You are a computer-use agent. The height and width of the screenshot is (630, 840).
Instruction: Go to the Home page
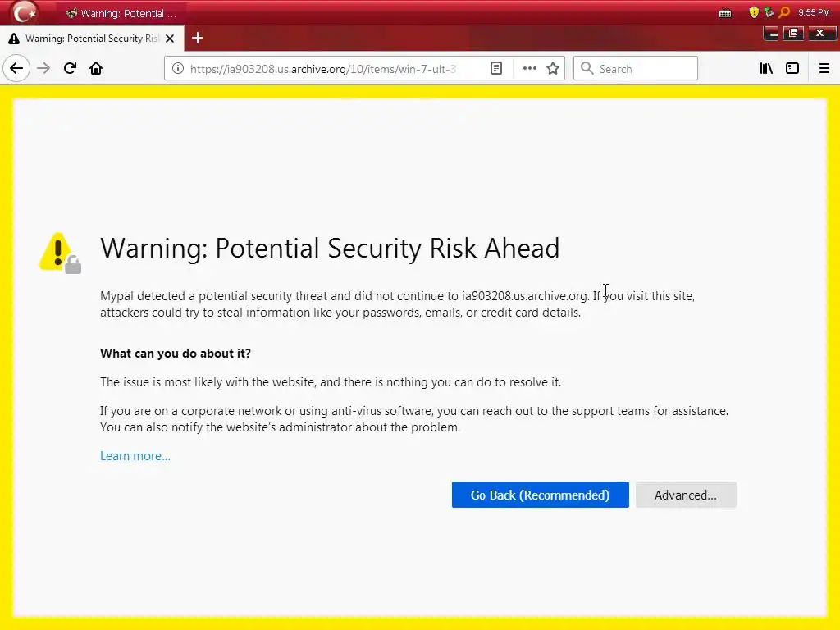(96, 69)
